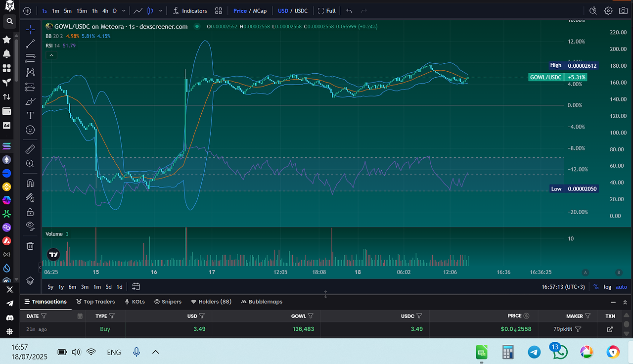633x364 pixels.
Task: Switch the chart from Price to MCap
Action: 260,11
